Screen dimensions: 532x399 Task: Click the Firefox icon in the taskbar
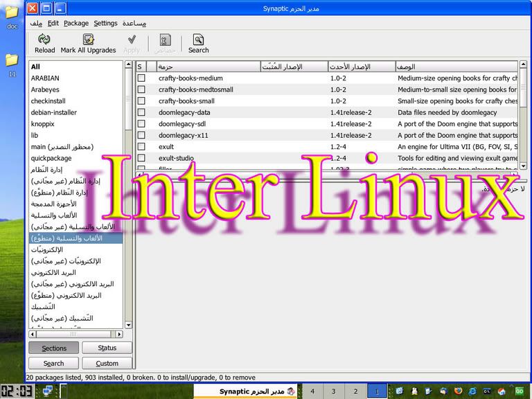[x=458, y=391]
